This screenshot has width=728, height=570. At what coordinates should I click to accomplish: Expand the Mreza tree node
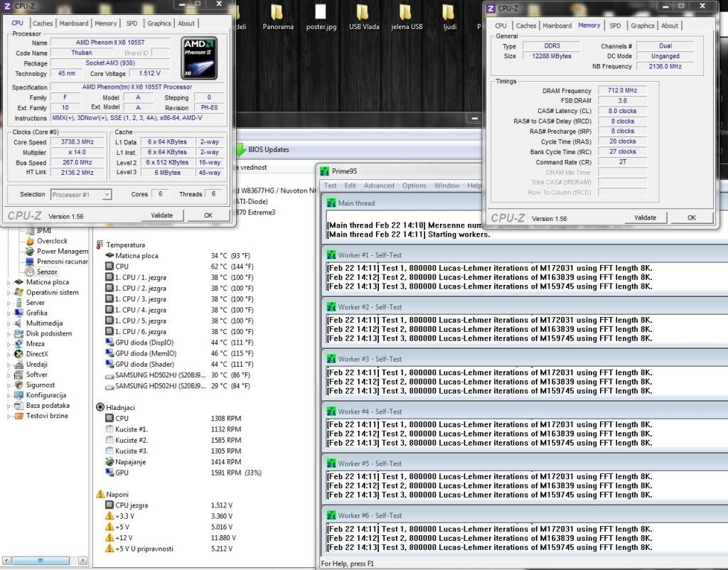point(9,344)
